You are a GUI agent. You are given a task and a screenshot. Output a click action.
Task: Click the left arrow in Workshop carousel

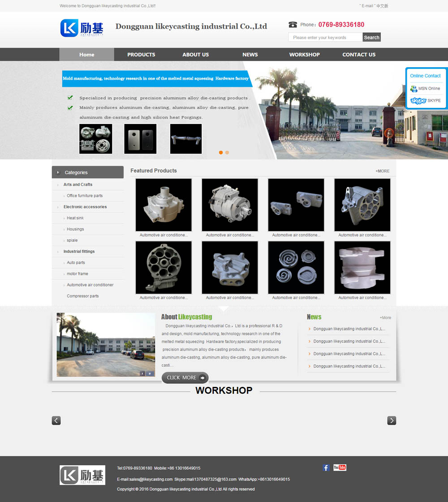pos(56,420)
